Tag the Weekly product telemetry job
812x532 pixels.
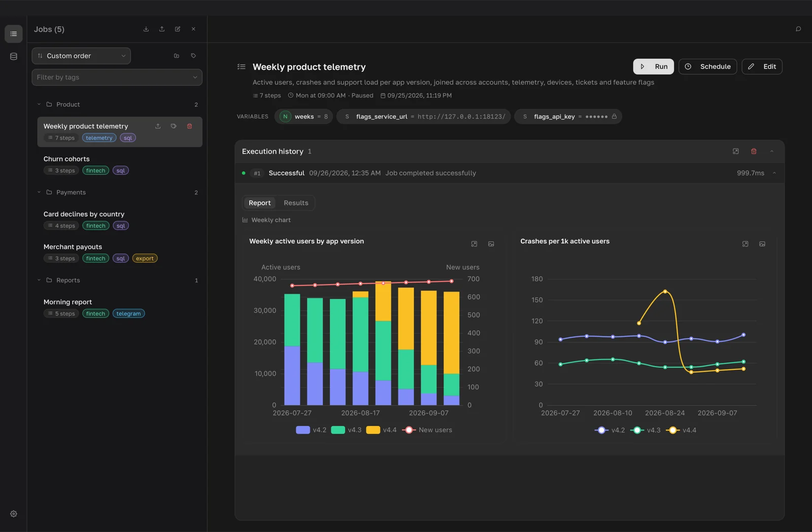tap(174, 126)
